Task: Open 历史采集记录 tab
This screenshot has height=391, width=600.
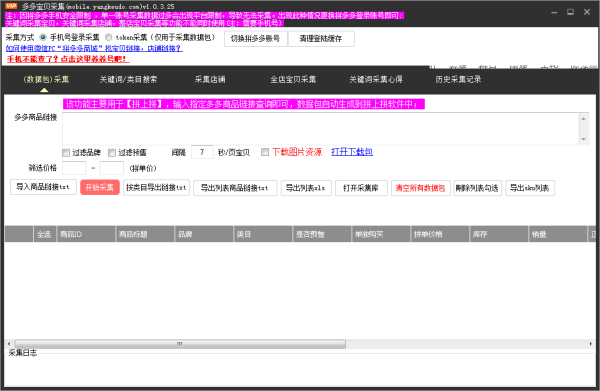Action: click(x=458, y=80)
